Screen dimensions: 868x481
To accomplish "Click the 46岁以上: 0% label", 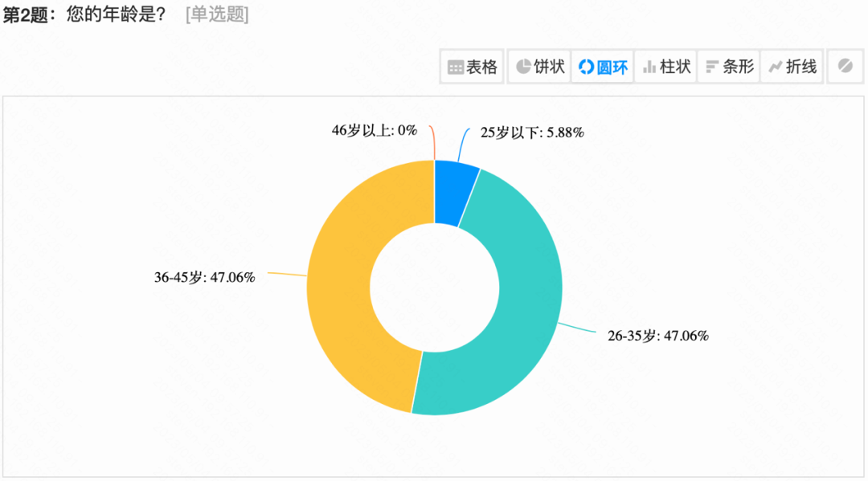I will click(x=375, y=130).
